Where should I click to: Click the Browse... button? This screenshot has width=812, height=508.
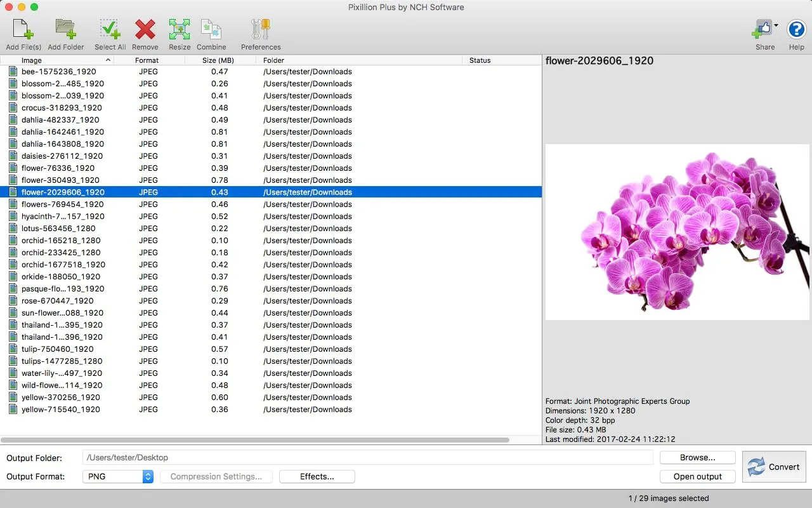[x=697, y=457]
